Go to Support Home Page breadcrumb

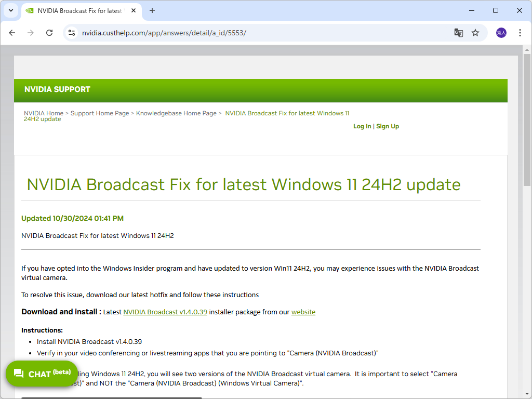[x=100, y=113]
